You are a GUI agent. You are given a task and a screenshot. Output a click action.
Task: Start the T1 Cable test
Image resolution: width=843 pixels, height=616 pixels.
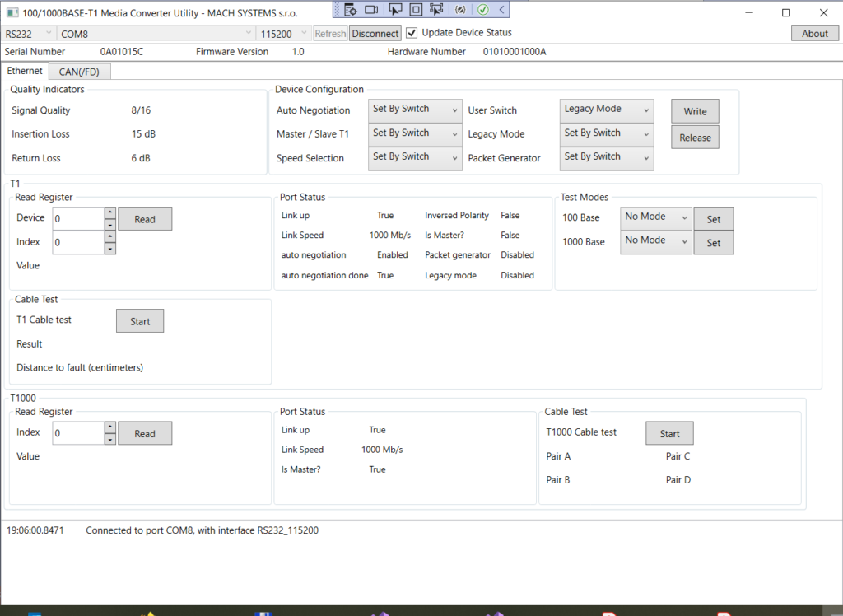140,321
